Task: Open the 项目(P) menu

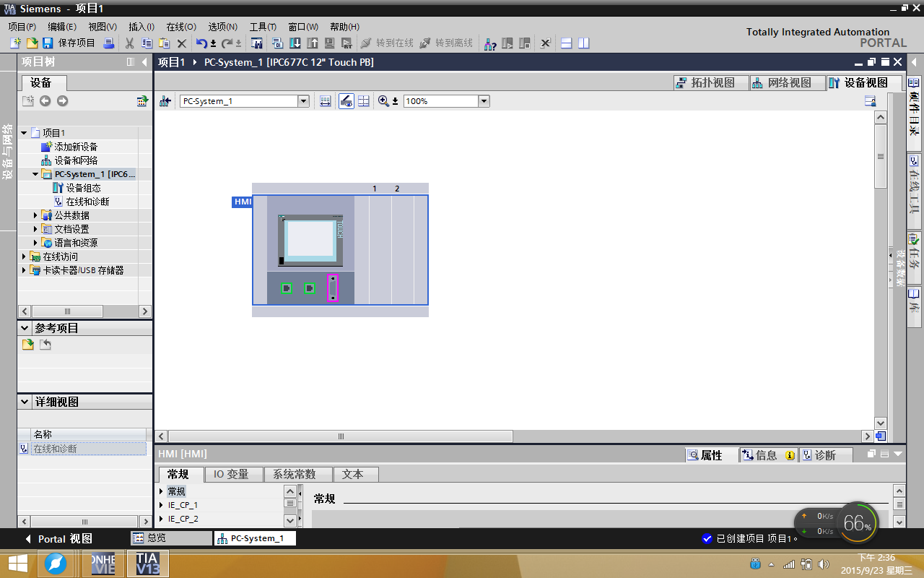Action: pos(22,27)
